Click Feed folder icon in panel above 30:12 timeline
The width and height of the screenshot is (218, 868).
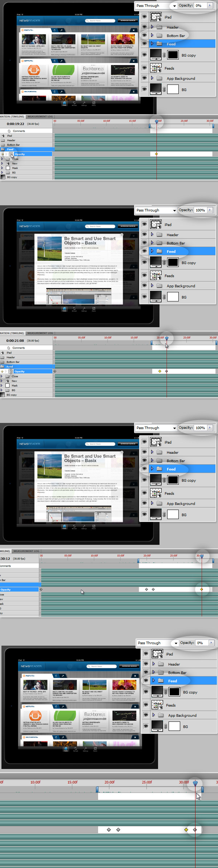(x=159, y=469)
